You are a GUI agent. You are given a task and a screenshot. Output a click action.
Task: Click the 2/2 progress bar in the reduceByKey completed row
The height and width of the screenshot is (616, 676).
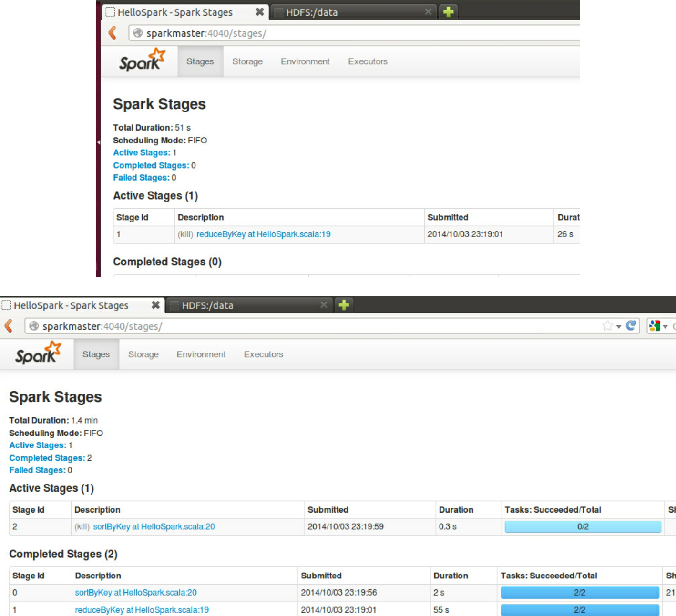pyautogui.click(x=580, y=610)
